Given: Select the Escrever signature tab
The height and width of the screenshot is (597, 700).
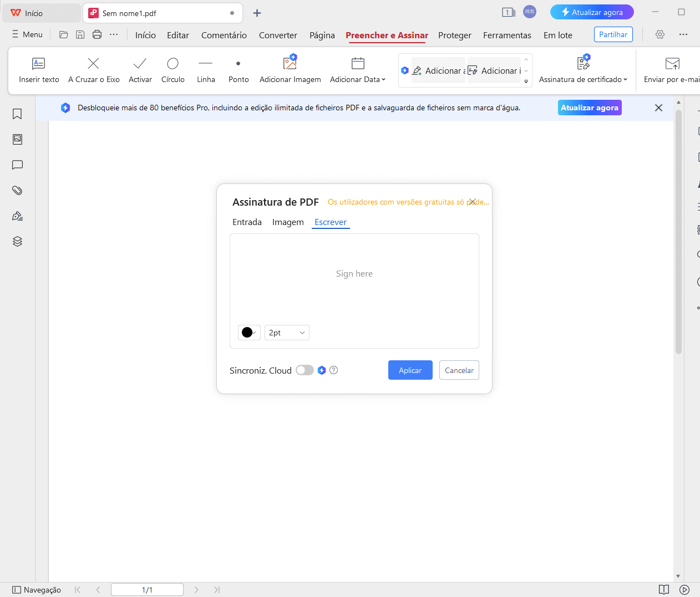Looking at the screenshot, I should tap(331, 222).
